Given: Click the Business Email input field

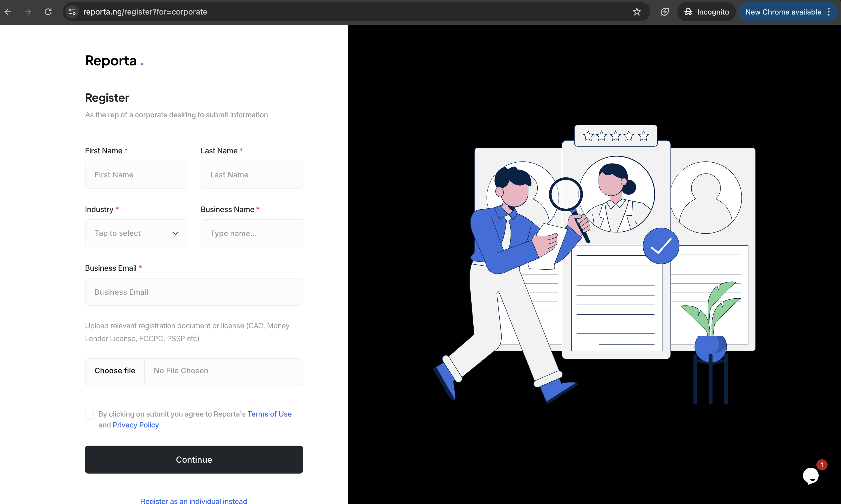Looking at the screenshot, I should [194, 292].
